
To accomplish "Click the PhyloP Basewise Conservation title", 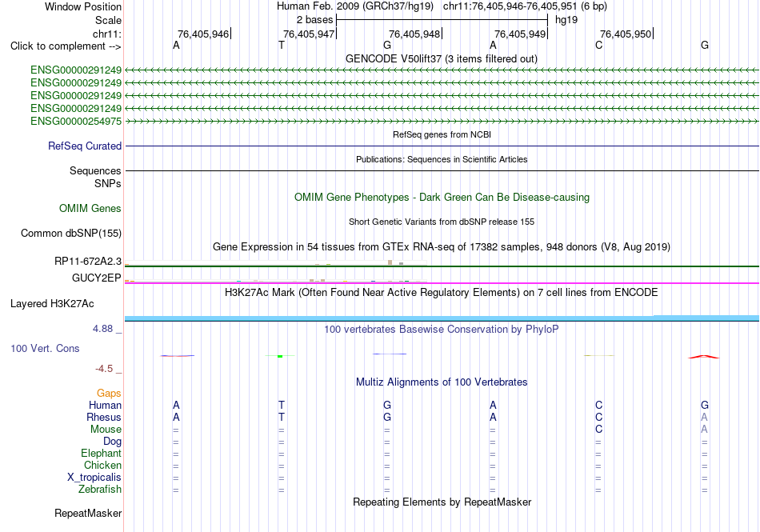I will point(442,330).
